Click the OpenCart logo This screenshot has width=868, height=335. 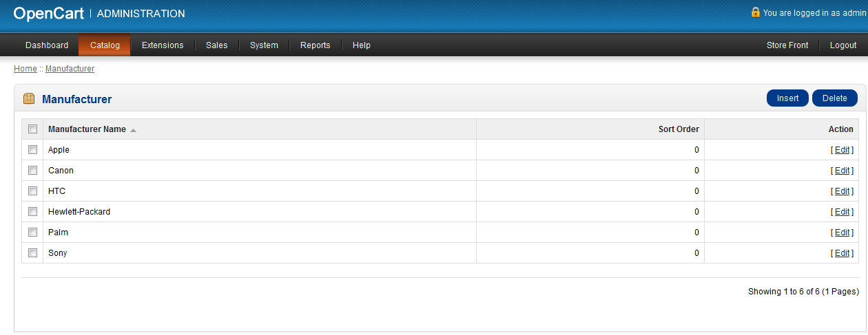(48, 13)
